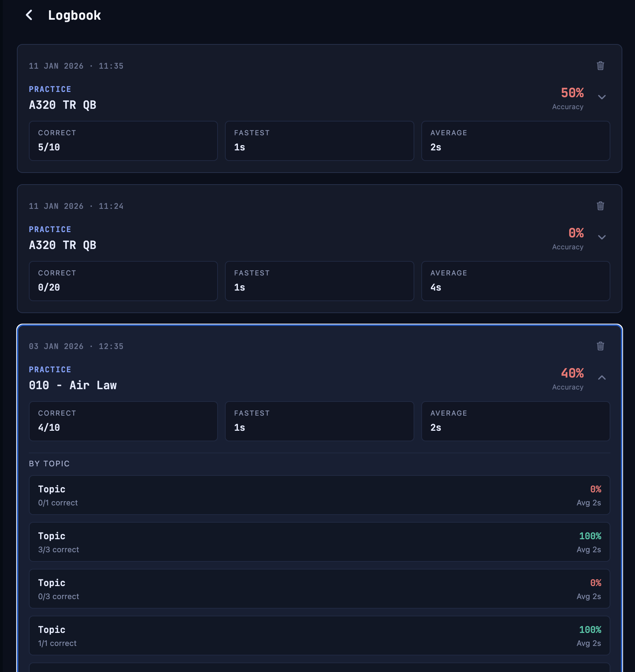Delete the 03 Jan 12:35 Air Law entry
The height and width of the screenshot is (672, 635).
coord(600,346)
